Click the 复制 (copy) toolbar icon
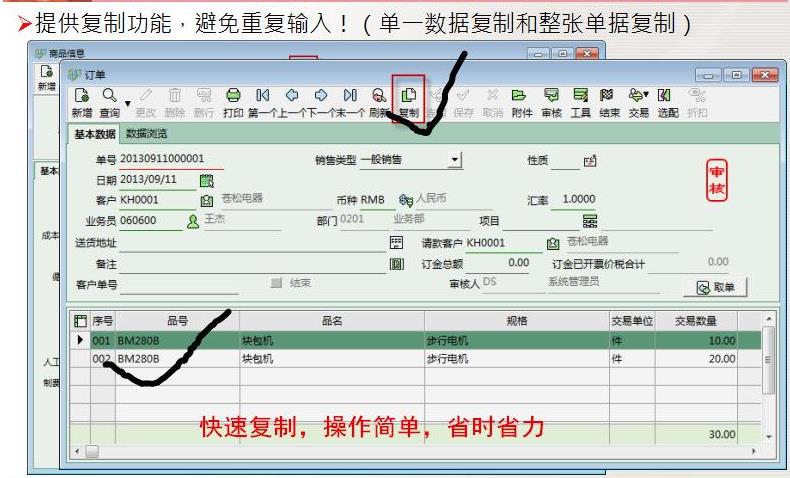The height and width of the screenshot is (478, 790). [408, 98]
